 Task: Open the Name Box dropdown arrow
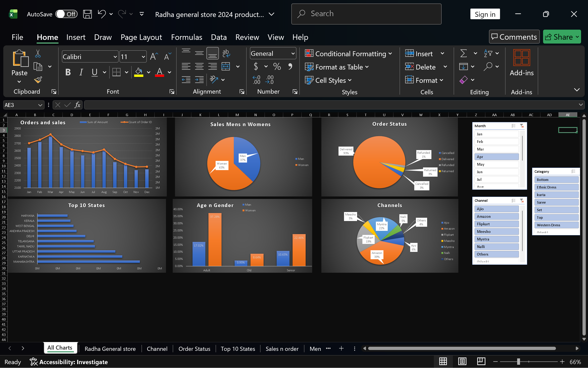[40, 105]
